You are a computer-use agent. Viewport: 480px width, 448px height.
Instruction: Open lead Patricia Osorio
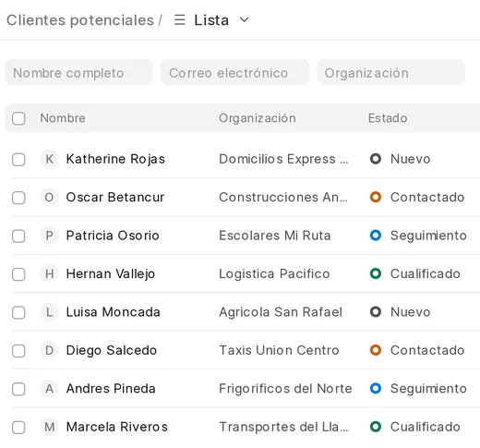pos(113,236)
